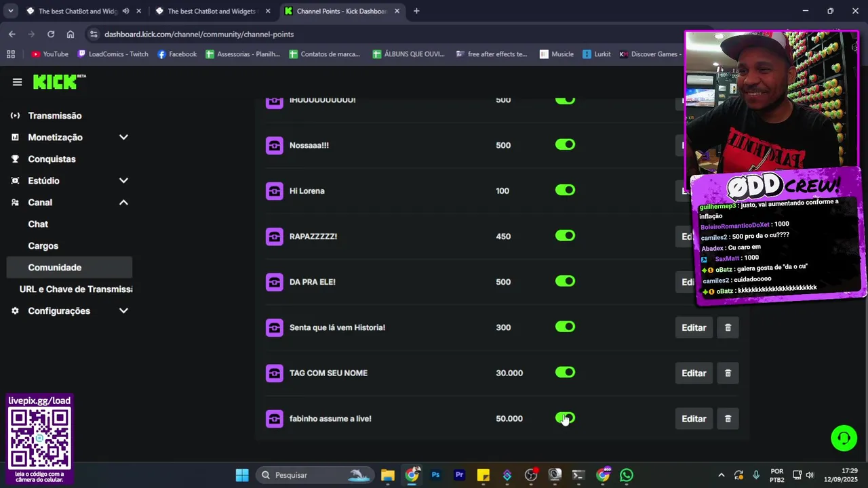Image resolution: width=868 pixels, height=488 pixels.
Task: Go to Chat under Canal
Action: pos(38,224)
